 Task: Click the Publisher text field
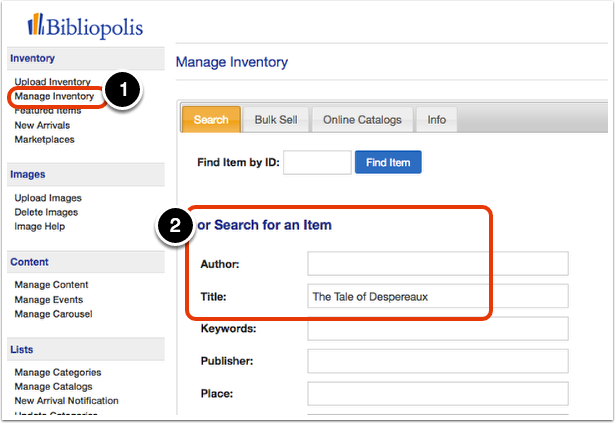(438, 361)
